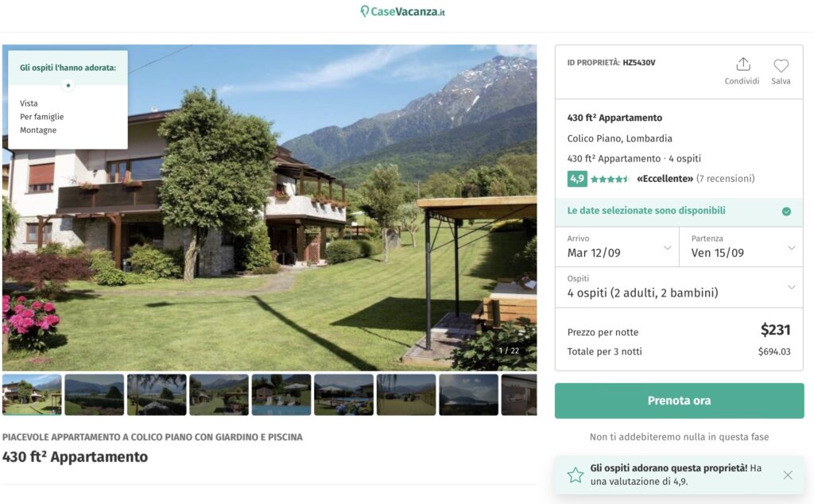Image resolution: width=814 pixels, height=504 pixels.
Task: Click the CaseVacanza.it logo
Action: point(403,11)
